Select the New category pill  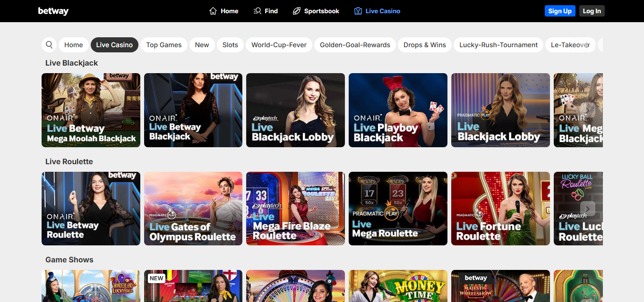click(202, 45)
